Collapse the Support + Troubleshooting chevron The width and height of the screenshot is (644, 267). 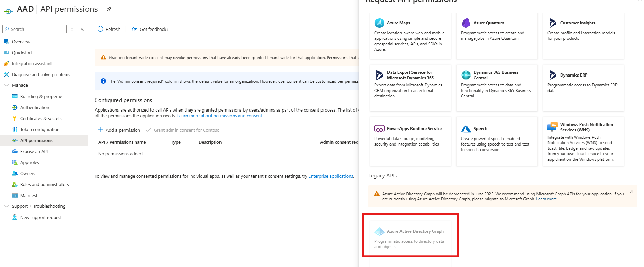(6, 206)
